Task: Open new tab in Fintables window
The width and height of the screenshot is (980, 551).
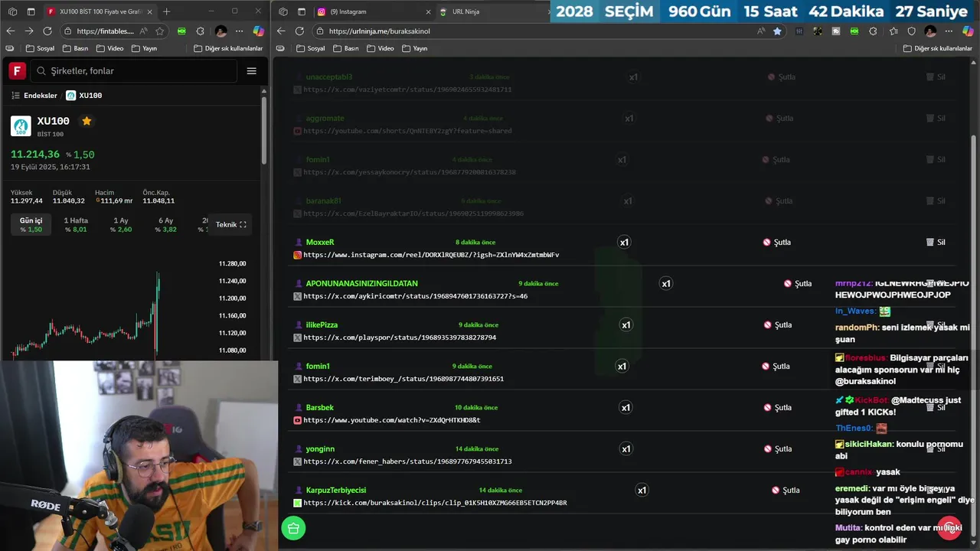Action: [x=167, y=11]
